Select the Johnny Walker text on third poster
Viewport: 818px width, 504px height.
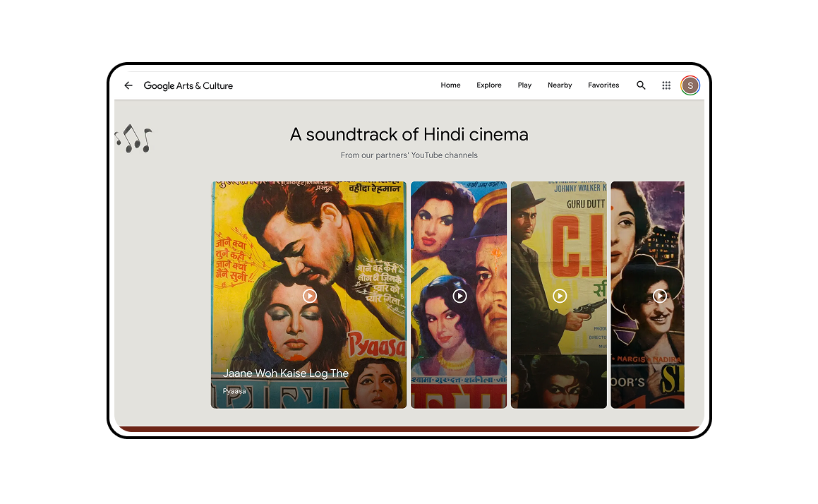pyautogui.click(x=577, y=188)
